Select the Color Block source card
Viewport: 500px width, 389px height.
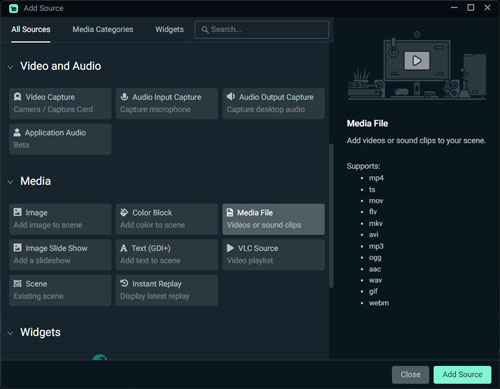(167, 219)
